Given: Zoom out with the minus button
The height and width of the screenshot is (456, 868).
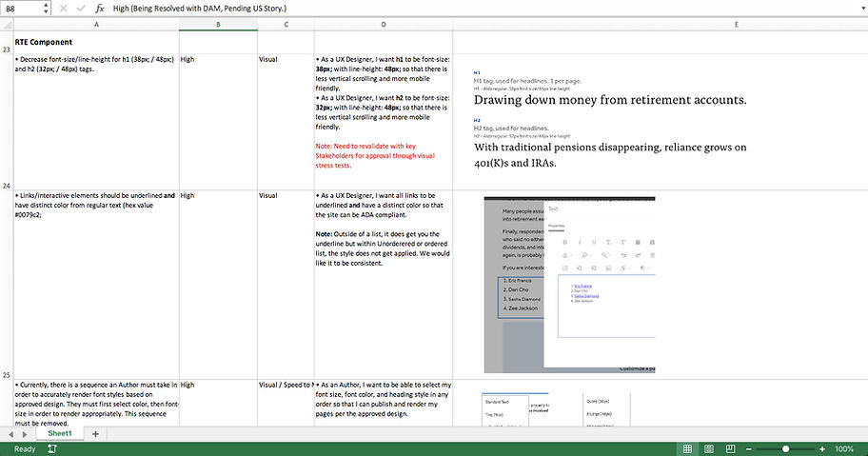Looking at the screenshot, I should 749,448.
